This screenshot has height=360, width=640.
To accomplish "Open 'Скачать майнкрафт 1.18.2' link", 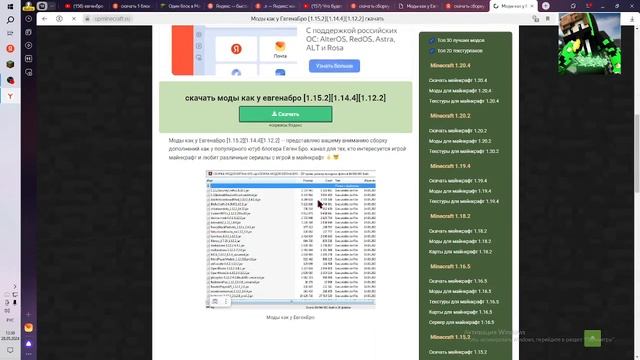I will tap(458, 231).
